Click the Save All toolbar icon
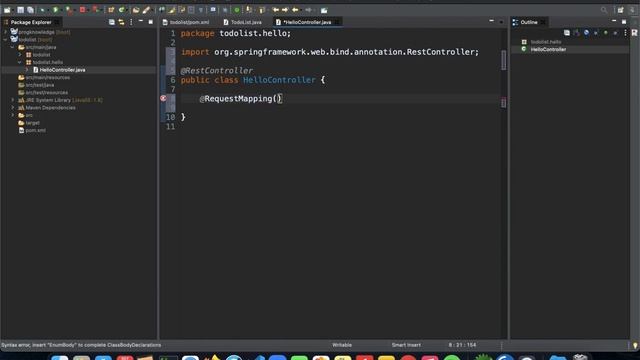Screen dimensions: 640x360 (x=31, y=10)
